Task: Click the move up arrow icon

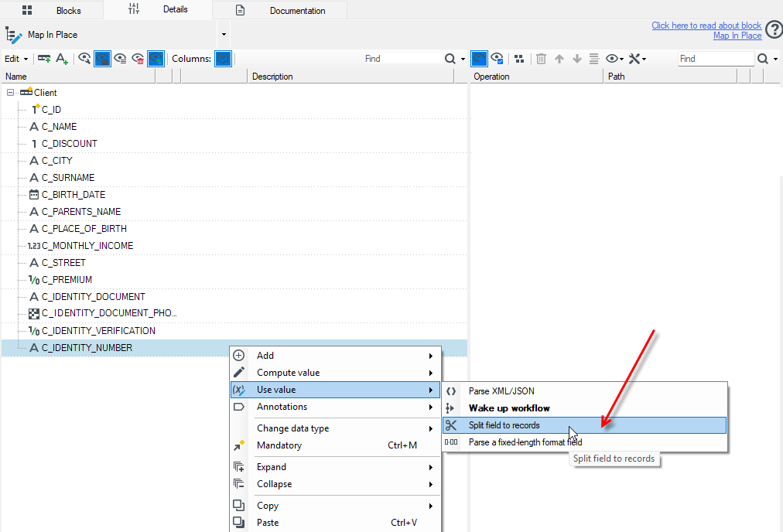Action: 559,59
